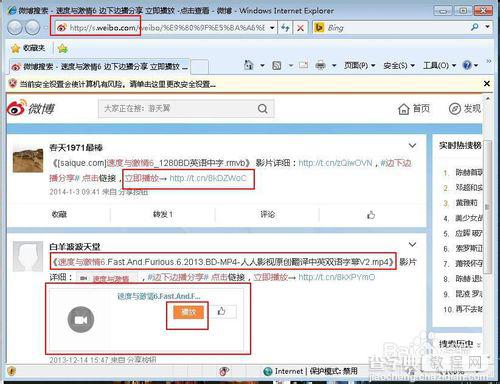
Task: Click the 收藏 button on first post
Action: (59, 214)
